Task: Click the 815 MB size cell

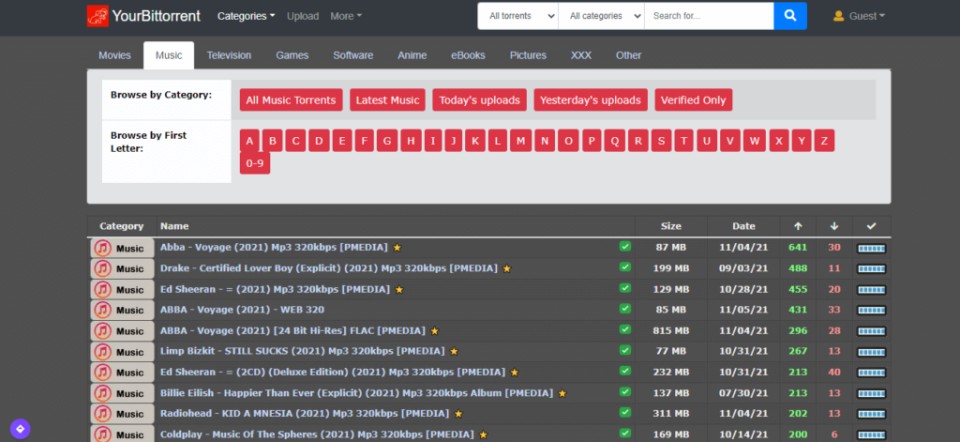Action: (671, 331)
